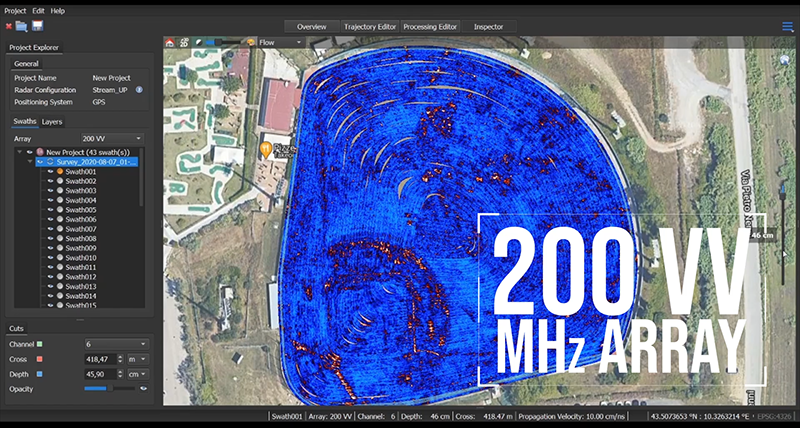
Task: Open the Processing Editor
Action: 430,27
